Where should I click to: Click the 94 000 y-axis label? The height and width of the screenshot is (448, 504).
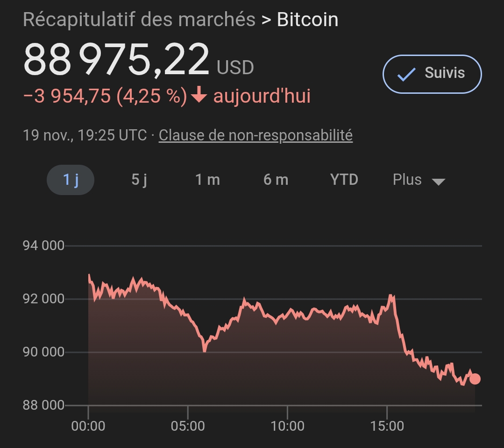43,245
